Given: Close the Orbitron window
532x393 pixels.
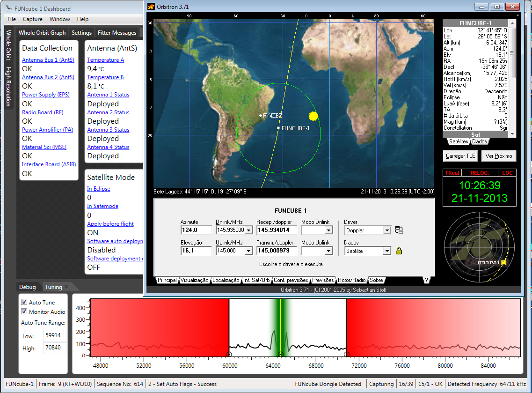Looking at the screenshot, I should pyautogui.click(x=513, y=7).
